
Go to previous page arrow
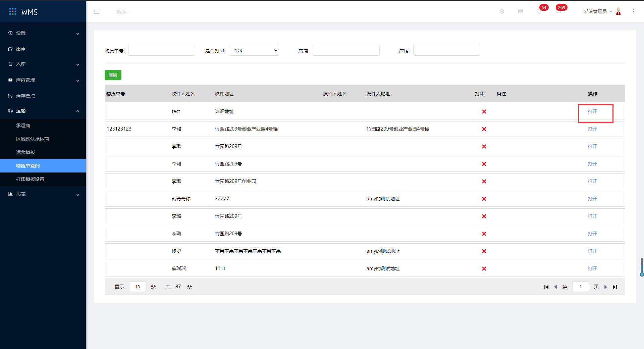(x=555, y=287)
